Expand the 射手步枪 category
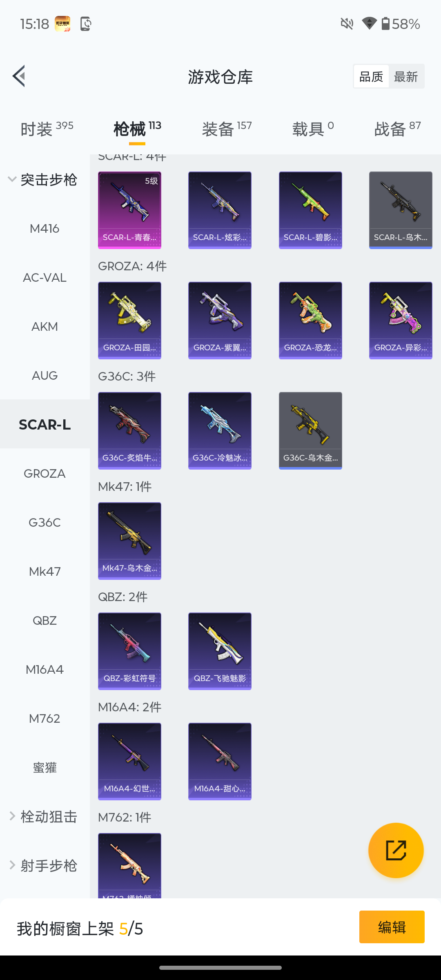This screenshot has width=441, height=980. [43, 865]
